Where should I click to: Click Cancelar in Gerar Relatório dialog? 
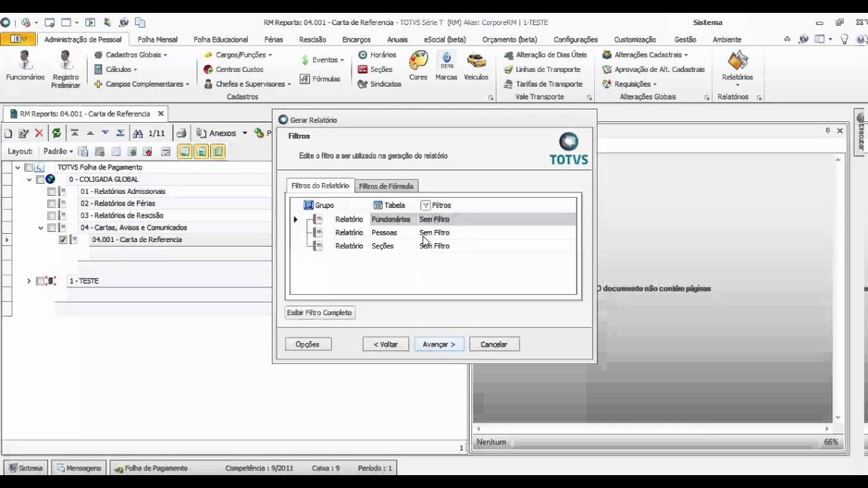pyautogui.click(x=494, y=344)
